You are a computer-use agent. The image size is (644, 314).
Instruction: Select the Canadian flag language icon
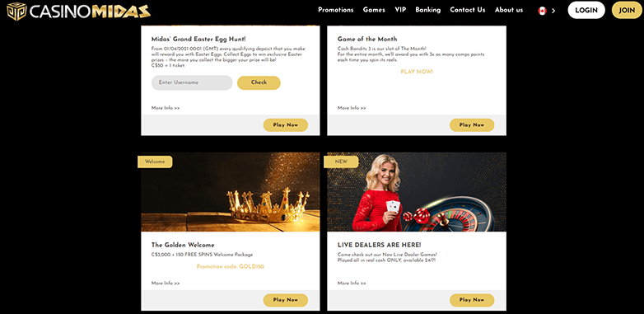(542, 11)
